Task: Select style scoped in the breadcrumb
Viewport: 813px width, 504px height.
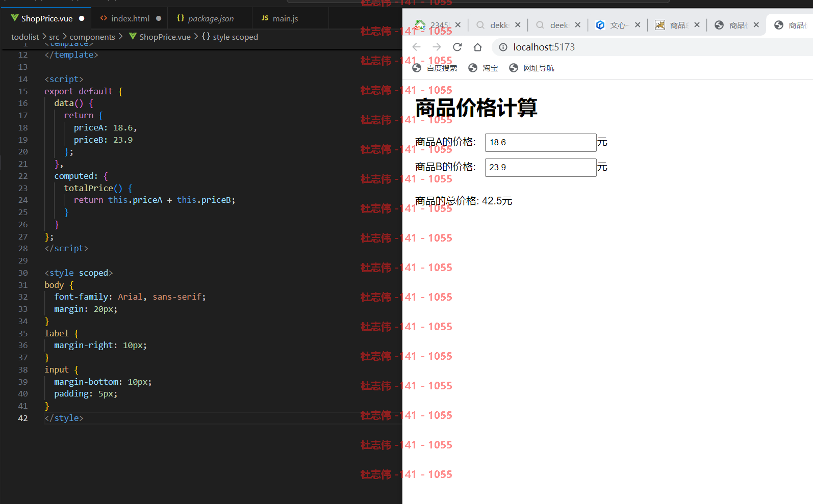Action: pos(235,37)
